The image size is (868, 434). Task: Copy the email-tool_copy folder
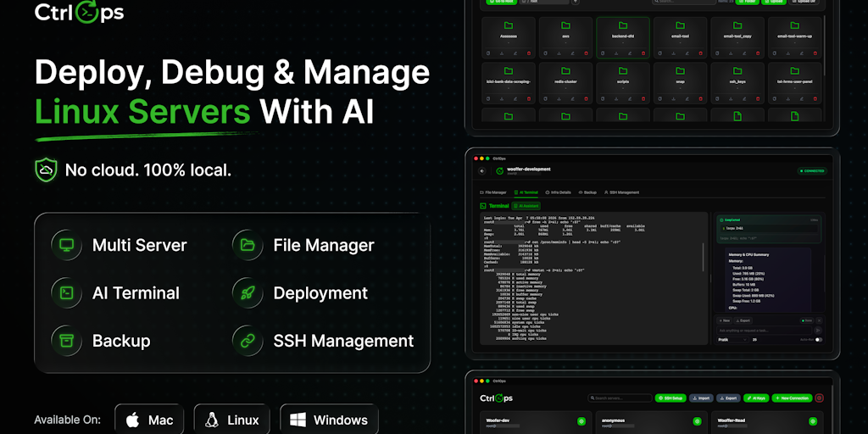[717, 53]
